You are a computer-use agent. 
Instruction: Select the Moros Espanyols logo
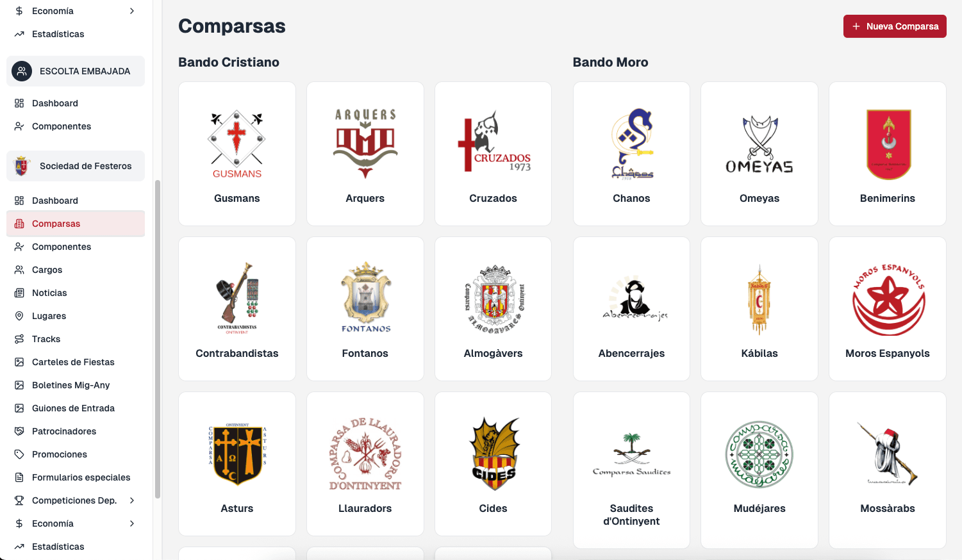pos(888,300)
